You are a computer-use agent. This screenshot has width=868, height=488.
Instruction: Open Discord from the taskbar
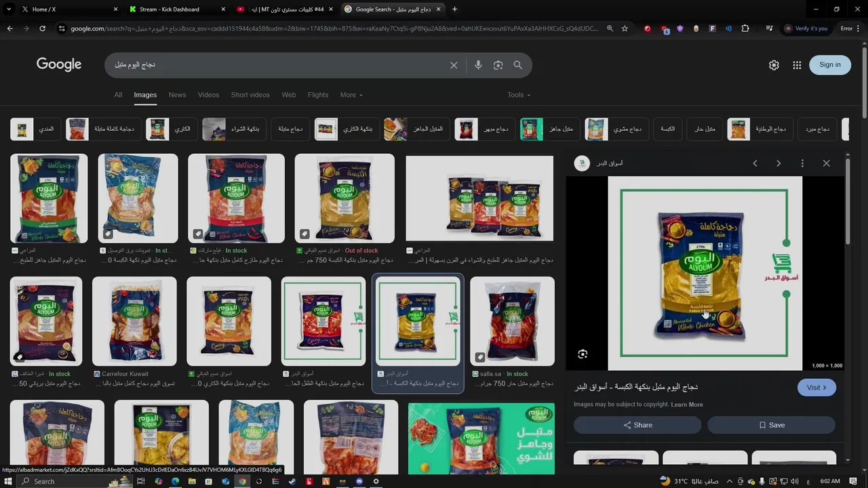[x=359, y=481]
